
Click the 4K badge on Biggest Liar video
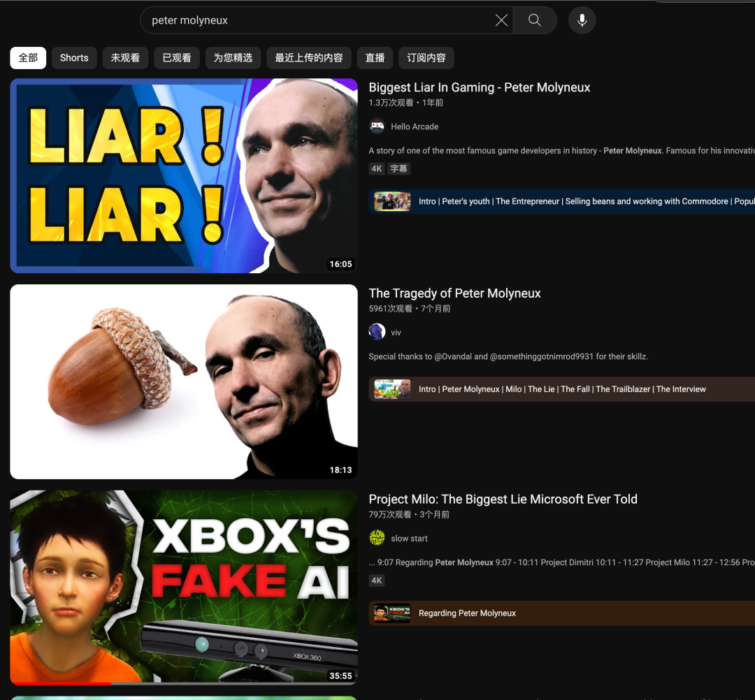click(377, 169)
